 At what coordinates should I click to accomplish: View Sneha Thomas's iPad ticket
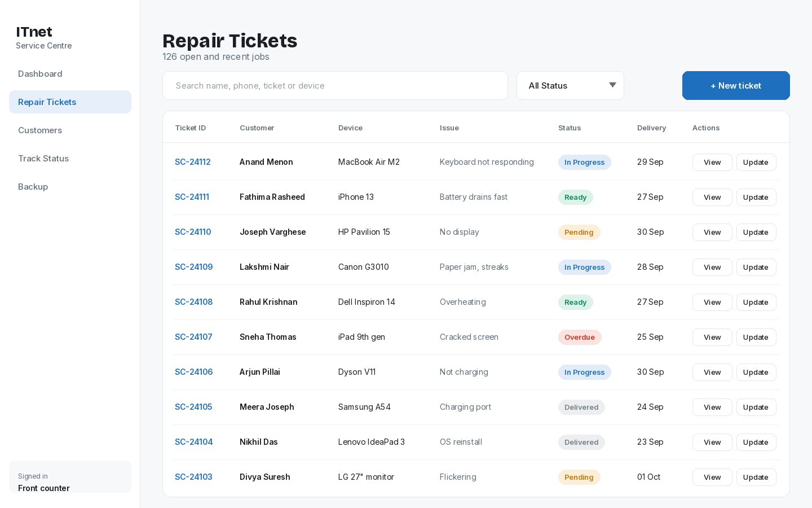(712, 337)
